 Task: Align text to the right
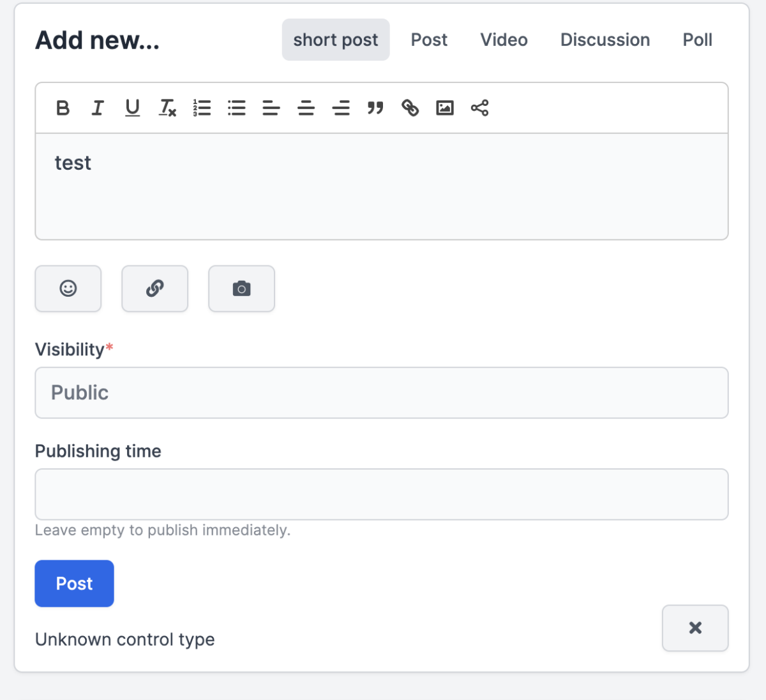tap(341, 108)
